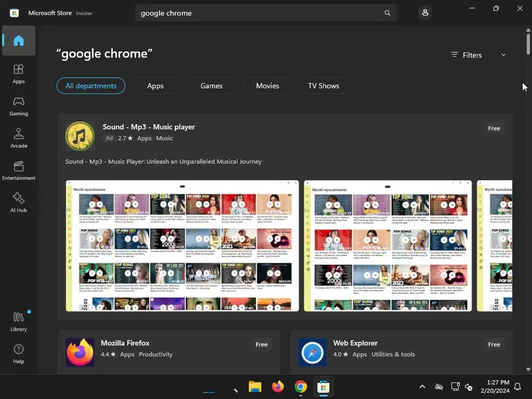Click Free button for Mozilla Firefox
This screenshot has width=532, height=399.
262,344
